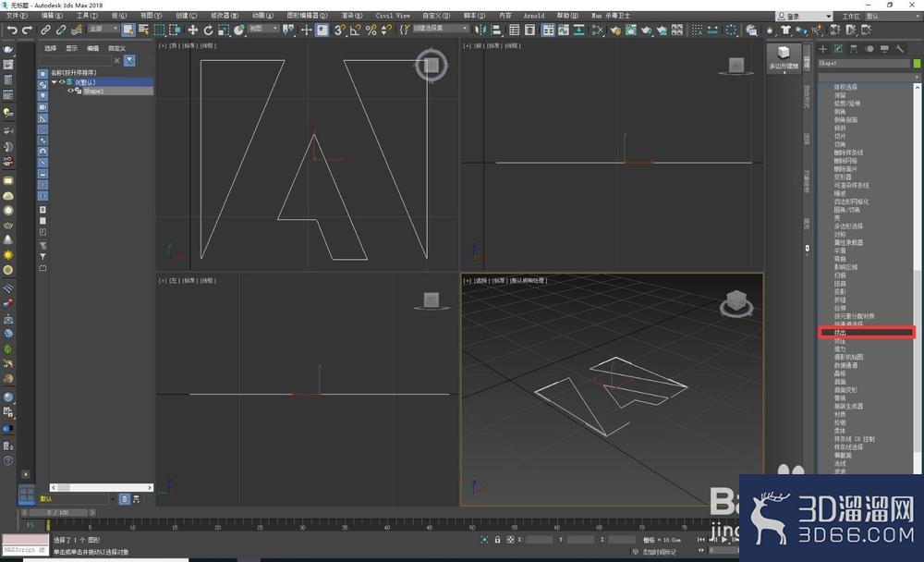
Task: Select the Unlink selection tool
Action: 61,31
